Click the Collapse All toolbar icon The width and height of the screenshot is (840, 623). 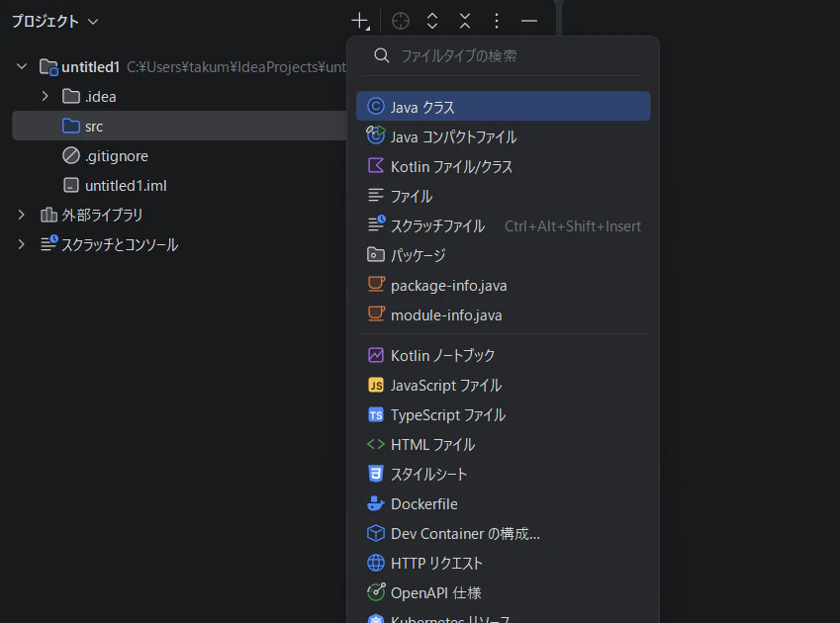coord(464,22)
